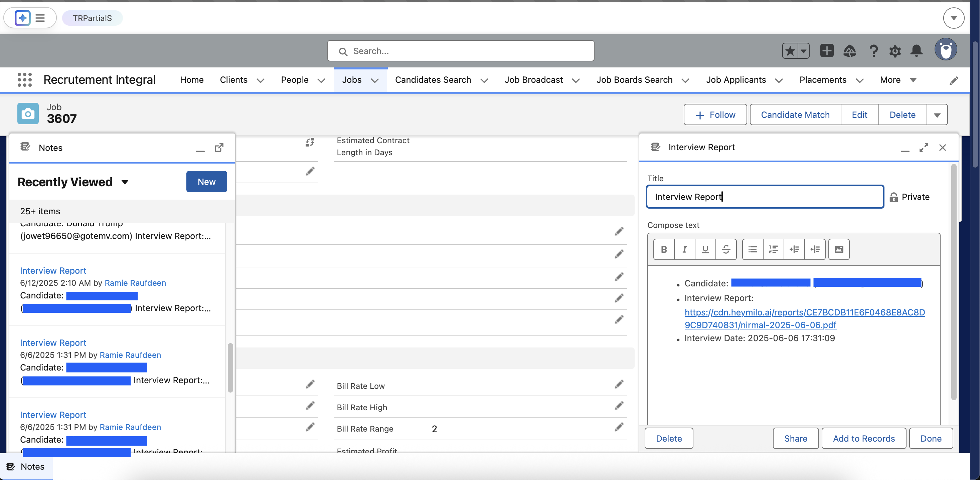Expand actions dropdown next to Delete

point(937,115)
